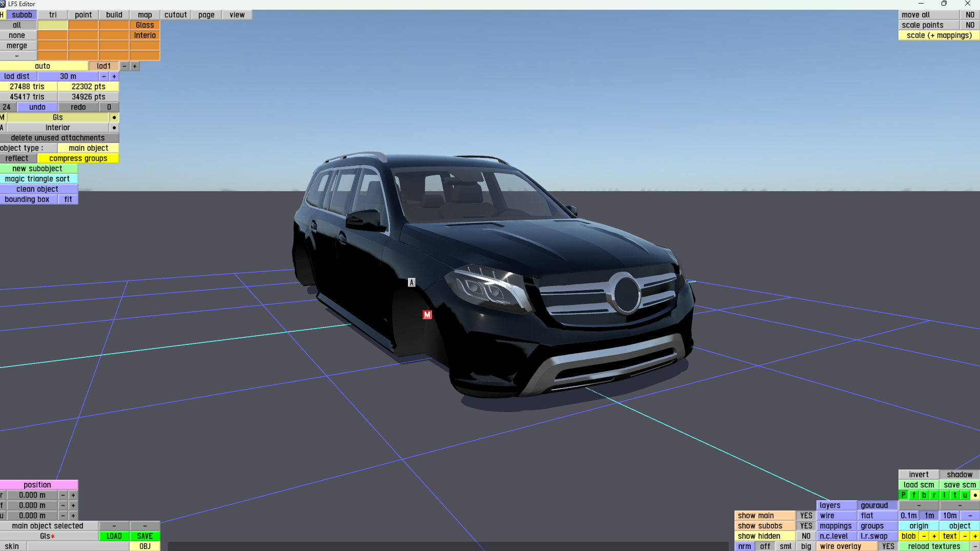Toggle show main YES switch
The height and width of the screenshot is (551, 980).
pyautogui.click(x=806, y=516)
